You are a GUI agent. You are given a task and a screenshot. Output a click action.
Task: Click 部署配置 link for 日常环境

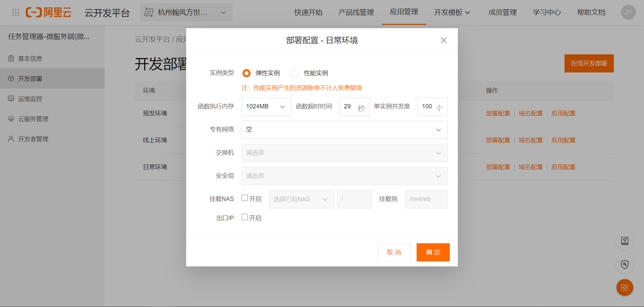pos(498,167)
